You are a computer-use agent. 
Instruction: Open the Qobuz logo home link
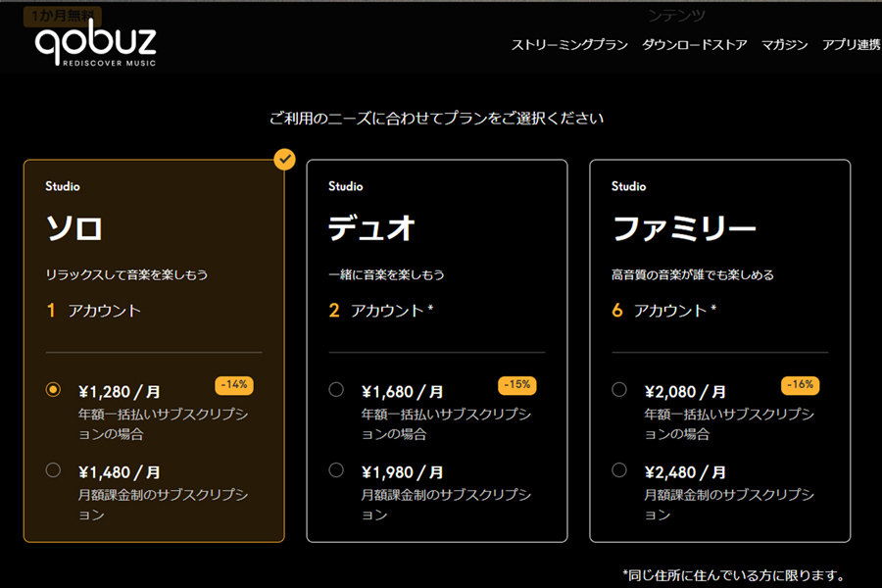coord(96,44)
